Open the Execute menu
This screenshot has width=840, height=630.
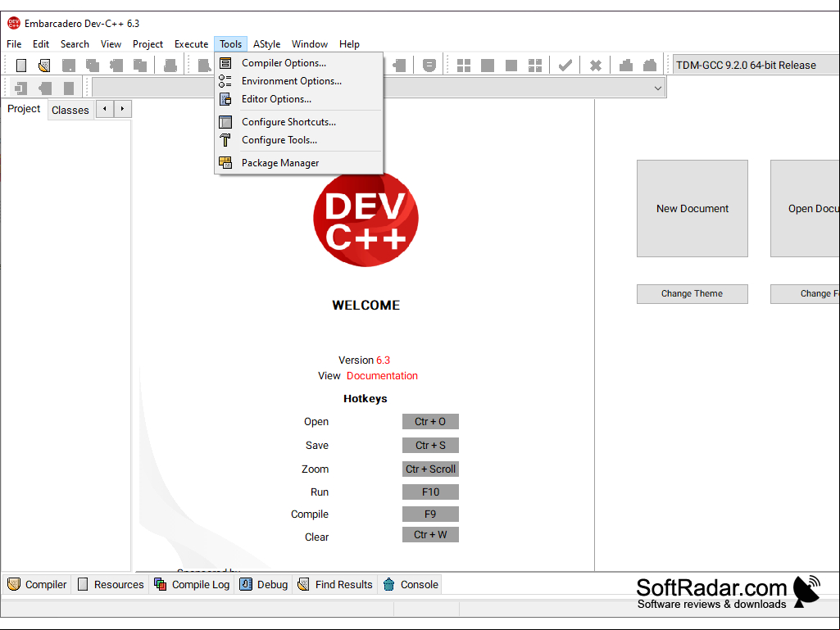click(x=191, y=44)
